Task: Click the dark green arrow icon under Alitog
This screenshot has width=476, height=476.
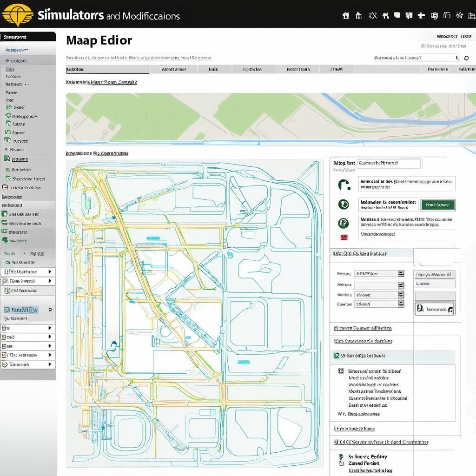Action: (x=344, y=185)
